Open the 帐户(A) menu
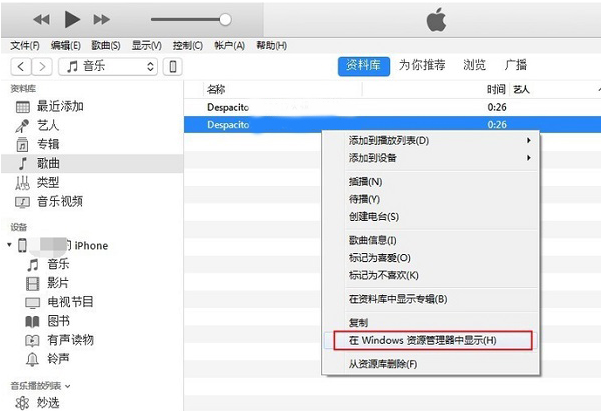Screen dimensions: 604x420 point(230,45)
